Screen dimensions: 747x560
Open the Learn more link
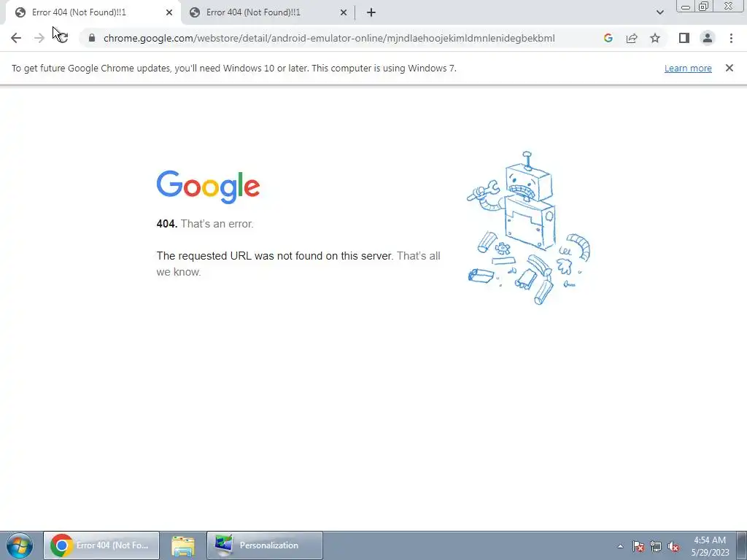(x=688, y=68)
